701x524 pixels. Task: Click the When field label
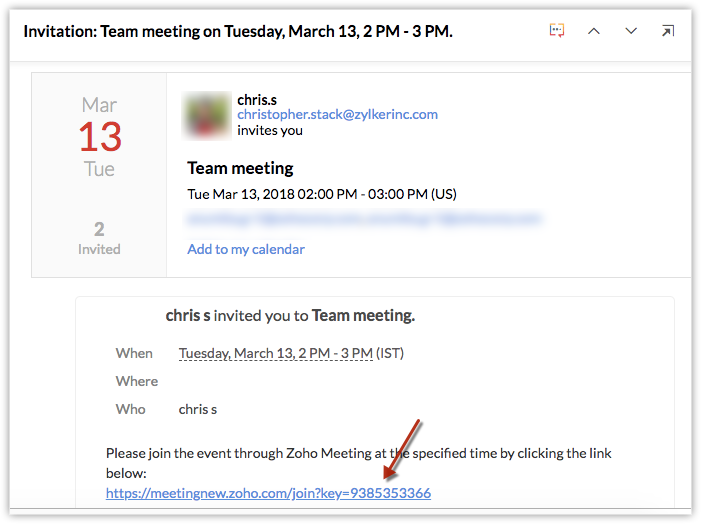pos(134,353)
